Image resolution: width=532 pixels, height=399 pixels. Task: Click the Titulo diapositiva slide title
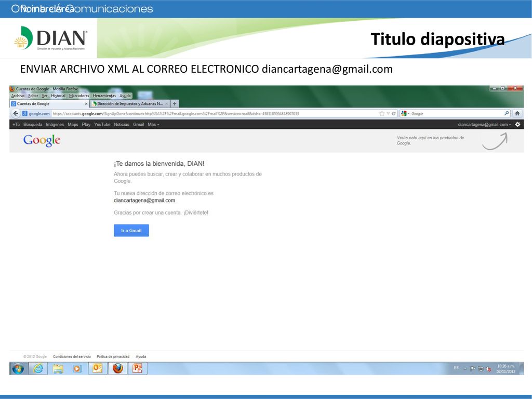437,39
